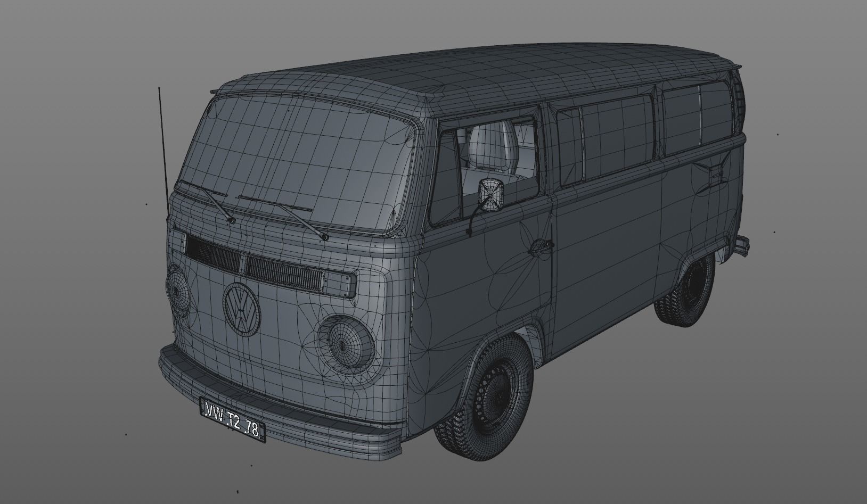Select the VW T2 78 license plate
This screenshot has height=504, width=867.
[x=233, y=420]
